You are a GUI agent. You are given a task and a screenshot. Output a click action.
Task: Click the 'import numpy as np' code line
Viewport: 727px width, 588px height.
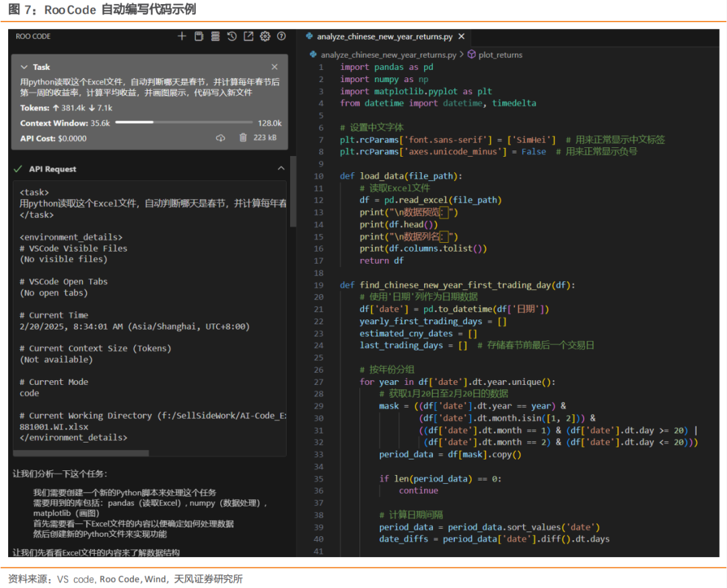(384, 79)
